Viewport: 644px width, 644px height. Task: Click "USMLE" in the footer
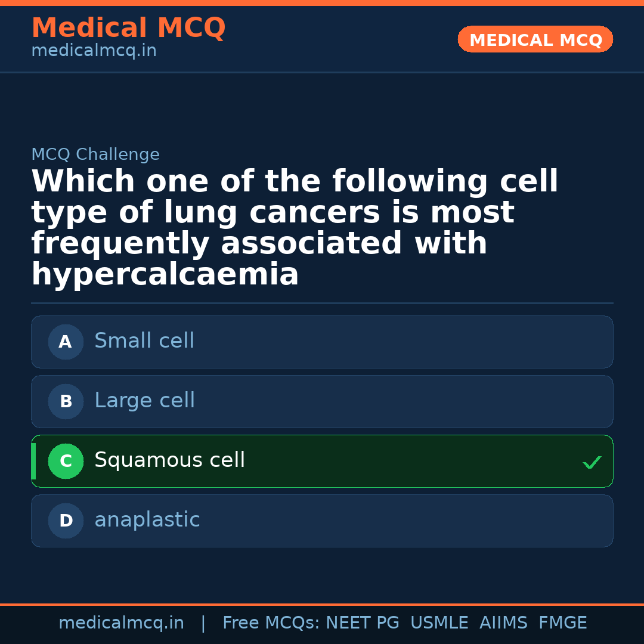[439, 623]
